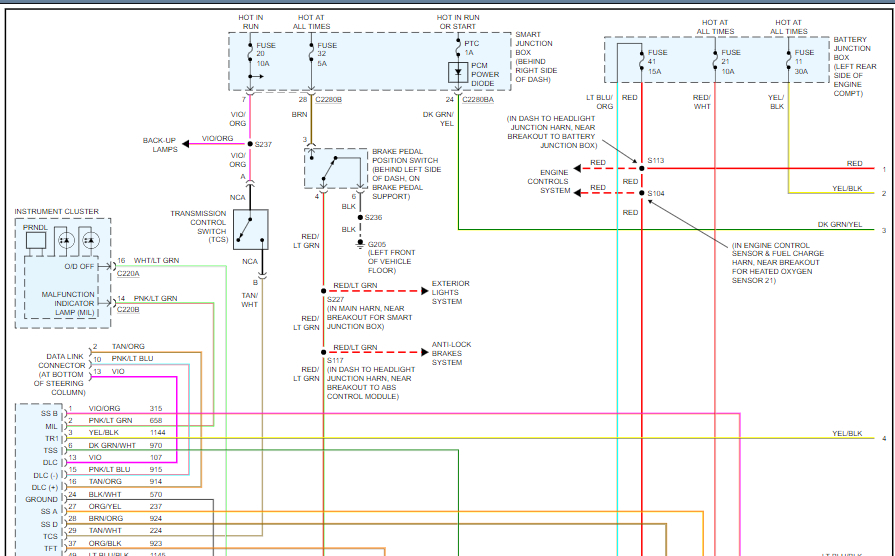The image size is (895, 556).
Task: Select the S237 splice node
Action: [x=250, y=144]
